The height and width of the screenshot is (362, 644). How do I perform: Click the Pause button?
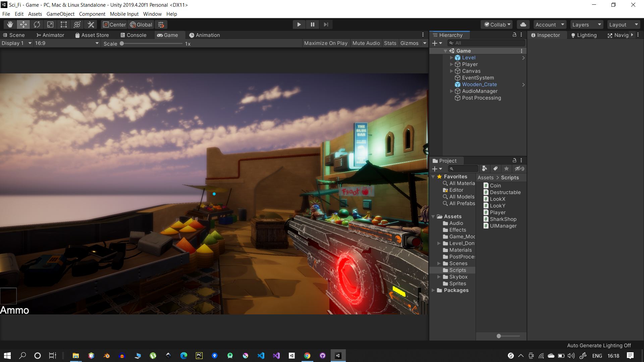[313, 24]
